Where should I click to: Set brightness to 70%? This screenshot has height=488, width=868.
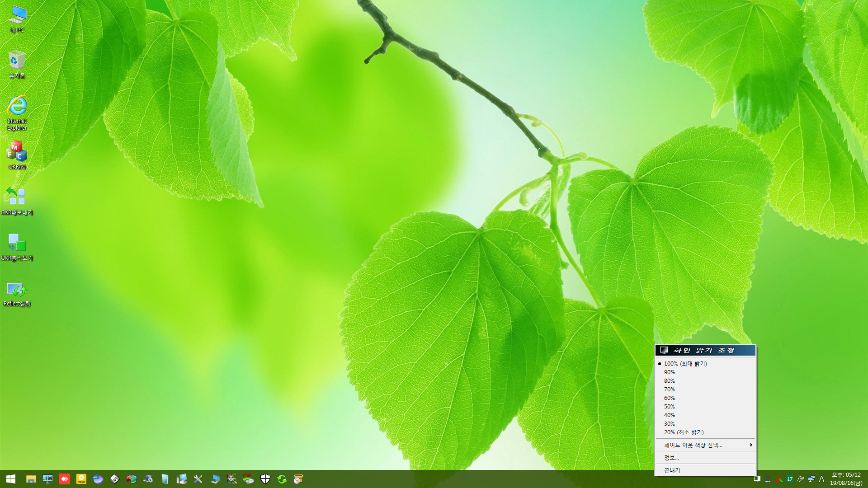pos(705,389)
